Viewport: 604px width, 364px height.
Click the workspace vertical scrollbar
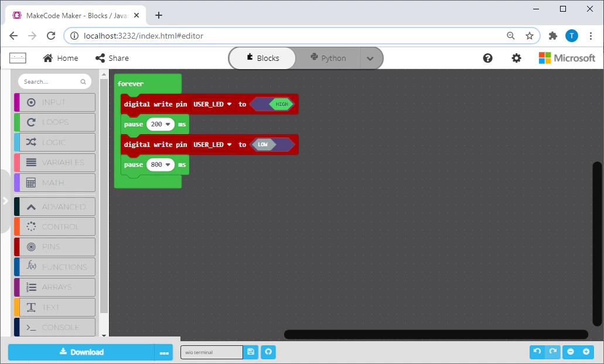[597, 244]
